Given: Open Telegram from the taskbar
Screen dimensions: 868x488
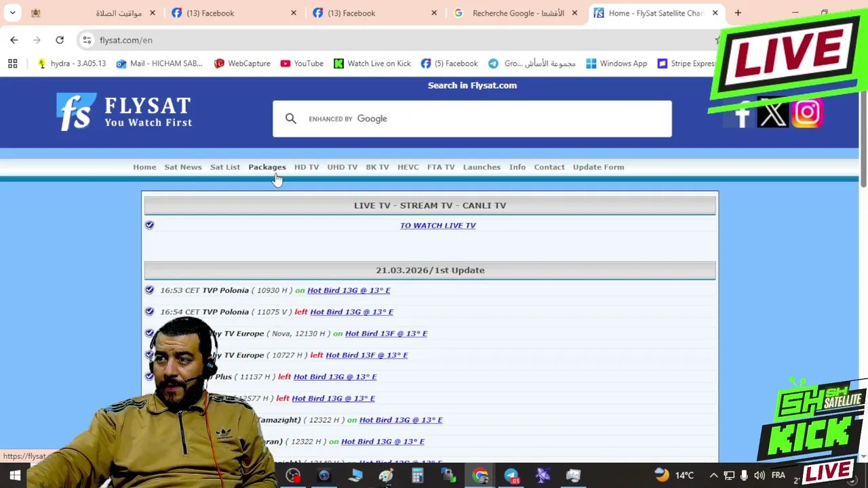Looking at the screenshot, I should (x=511, y=476).
